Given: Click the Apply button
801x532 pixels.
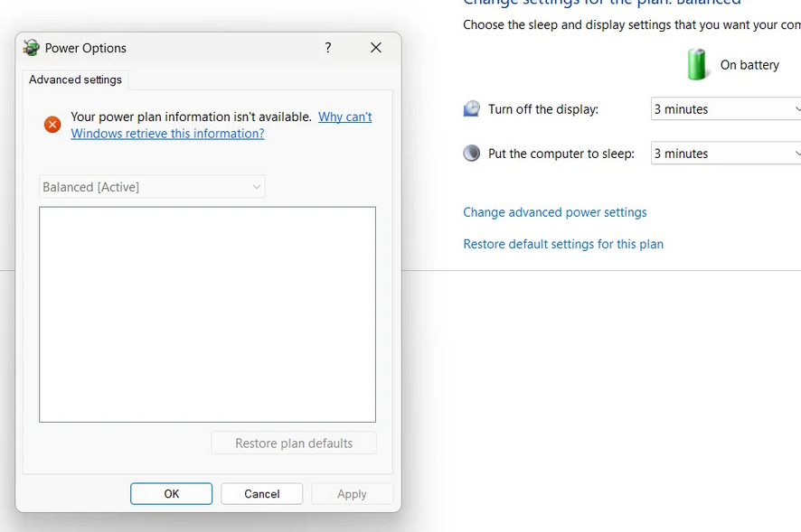Looking at the screenshot, I should pos(352,494).
